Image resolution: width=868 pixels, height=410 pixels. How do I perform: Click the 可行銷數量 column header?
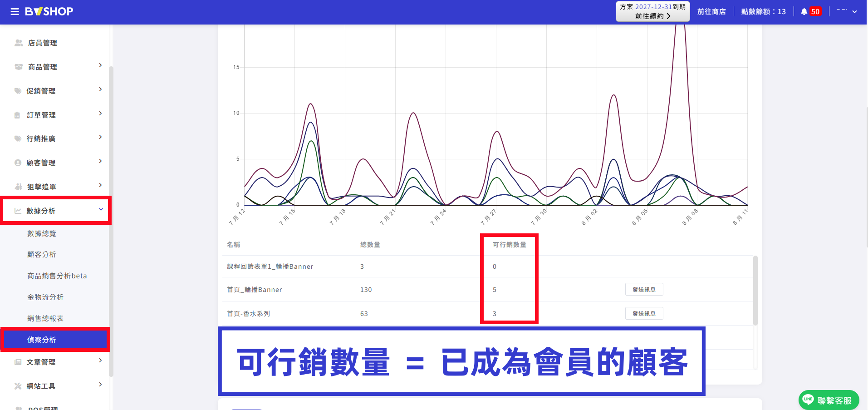click(x=510, y=245)
